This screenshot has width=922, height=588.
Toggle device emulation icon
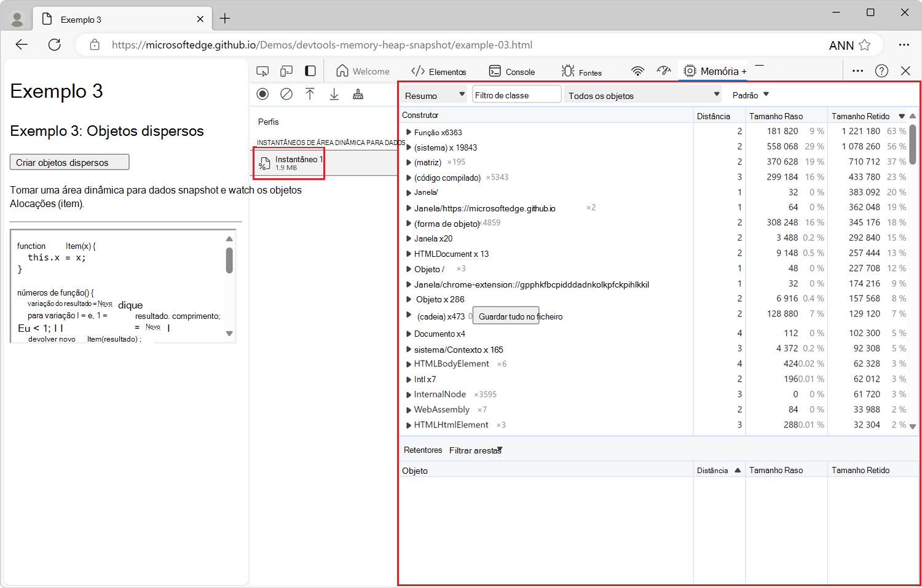coord(286,71)
